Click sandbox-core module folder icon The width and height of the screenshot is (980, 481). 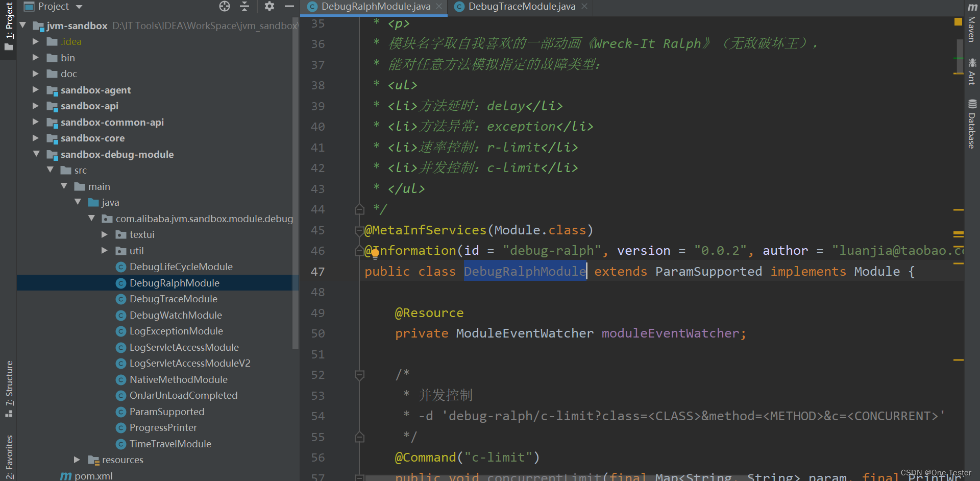[x=52, y=138]
